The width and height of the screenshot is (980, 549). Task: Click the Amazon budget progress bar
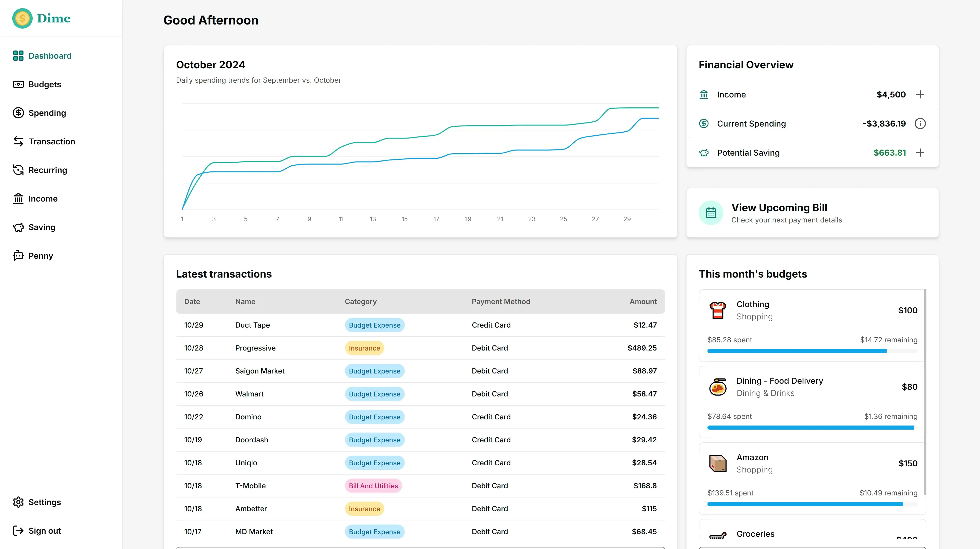pyautogui.click(x=812, y=504)
